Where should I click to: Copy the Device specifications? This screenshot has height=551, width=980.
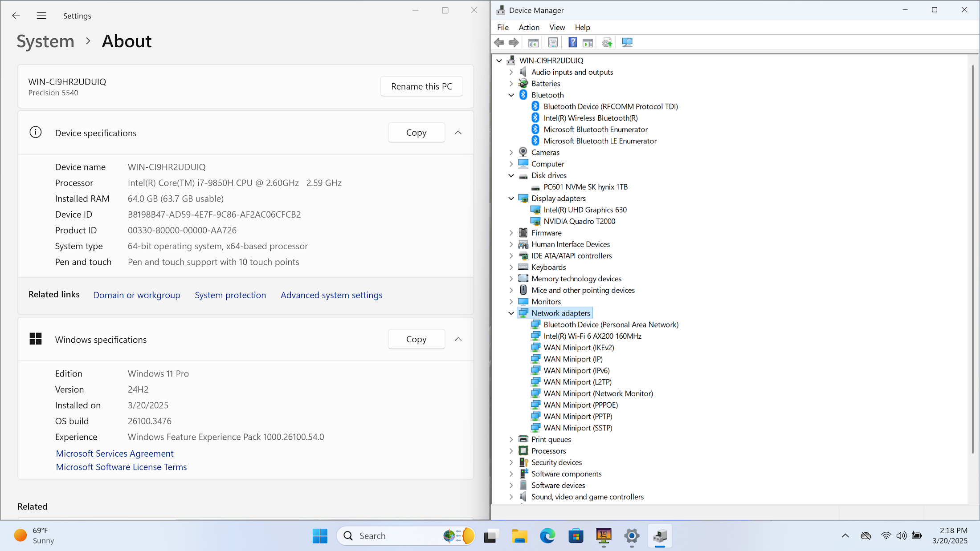pos(416,133)
